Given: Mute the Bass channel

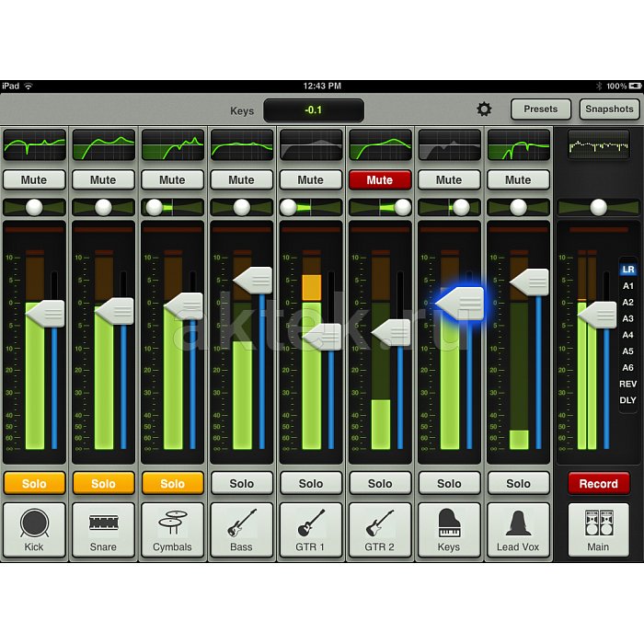Looking at the screenshot, I should [x=241, y=180].
